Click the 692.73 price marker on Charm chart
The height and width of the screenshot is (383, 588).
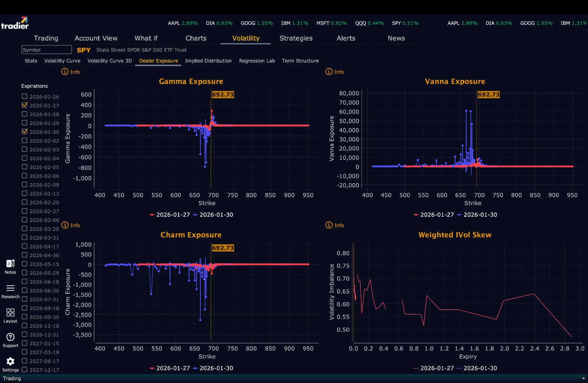pos(223,248)
